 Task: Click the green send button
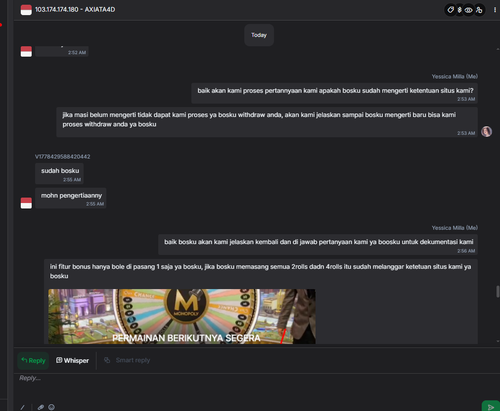(x=490, y=407)
